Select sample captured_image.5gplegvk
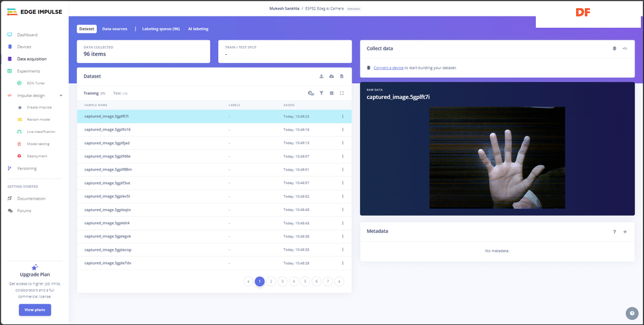Screen dimensions: 644x325 click(x=214, y=237)
